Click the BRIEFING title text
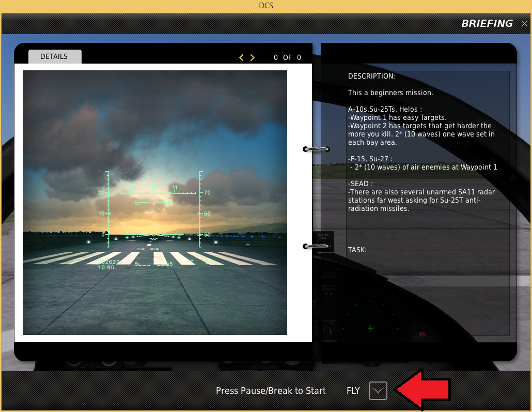532x412 pixels. click(487, 23)
